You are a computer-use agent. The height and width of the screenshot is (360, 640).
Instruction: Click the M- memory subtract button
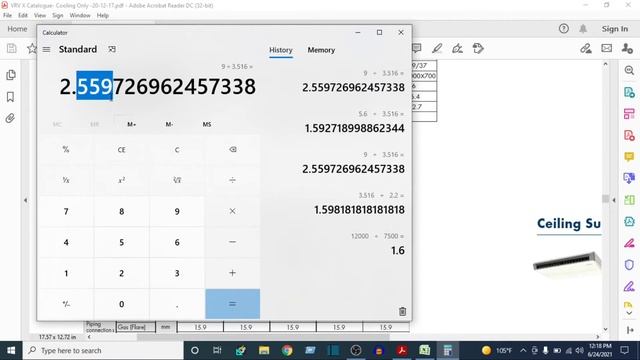pos(169,124)
